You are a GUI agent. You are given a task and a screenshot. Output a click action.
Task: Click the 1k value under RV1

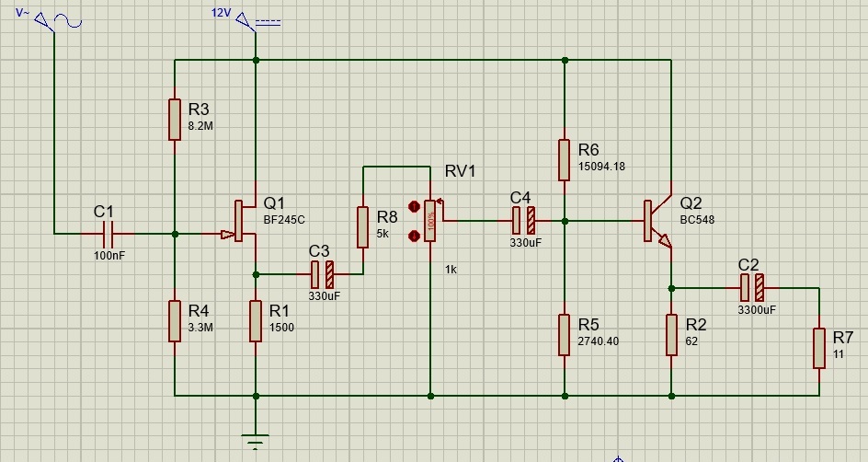(x=451, y=270)
